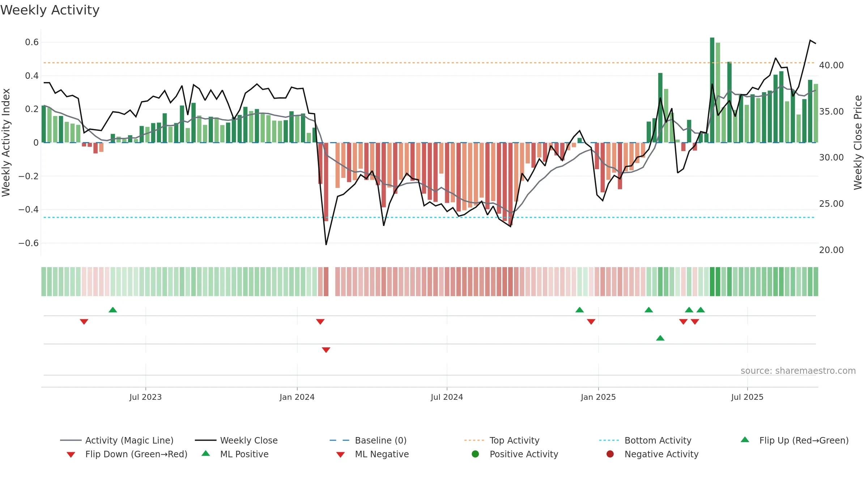Click the Jul 2024 x-axis label
This screenshot has height=488, width=868.
(x=447, y=397)
